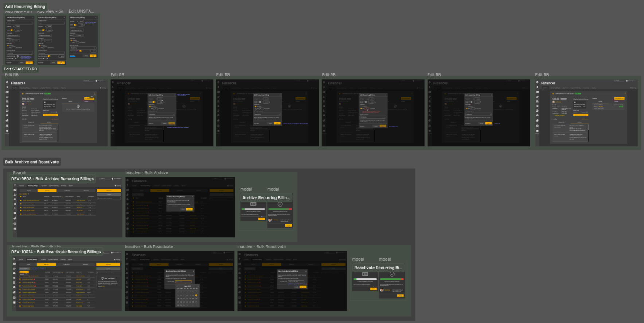Viewport: 644px width, 323px height.
Task: Select the 'Add Recurring Billing' section label
Action: [25, 7]
